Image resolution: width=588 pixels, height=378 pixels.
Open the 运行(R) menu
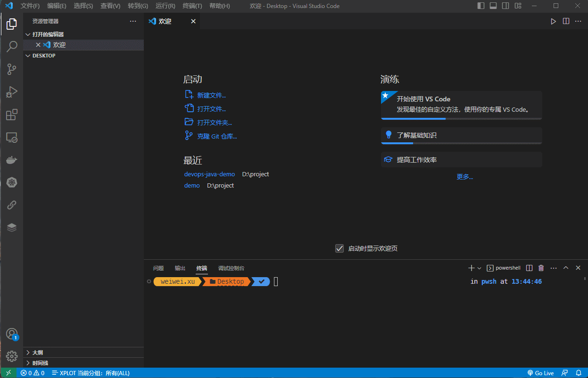pyautogui.click(x=166, y=6)
